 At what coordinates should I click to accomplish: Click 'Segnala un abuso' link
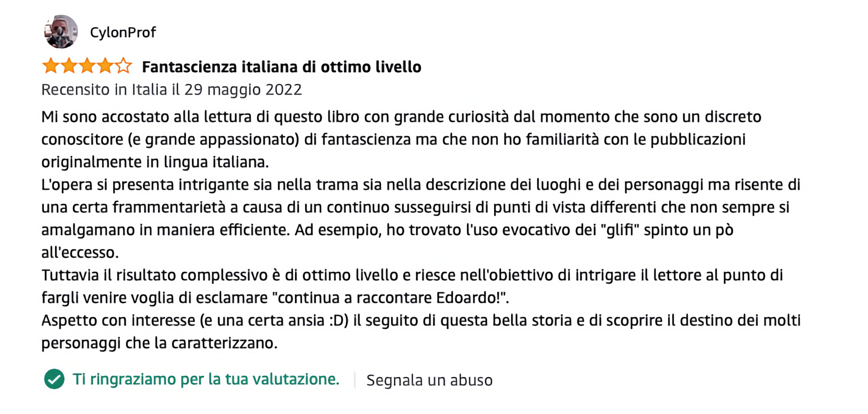click(429, 380)
